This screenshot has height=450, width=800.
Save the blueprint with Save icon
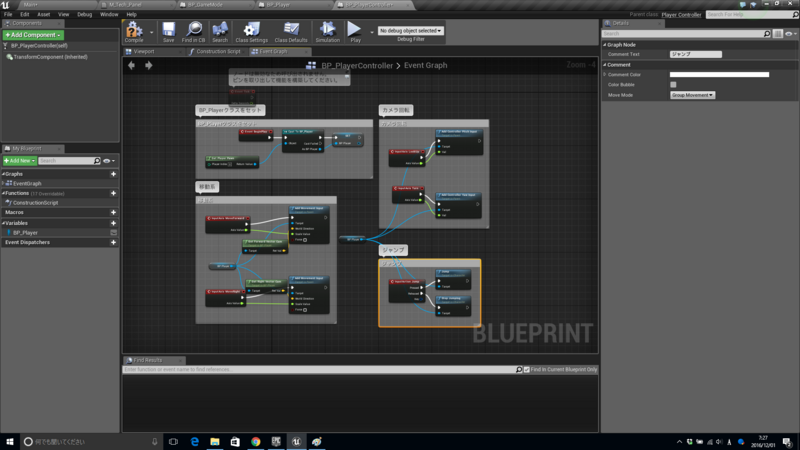point(168,32)
